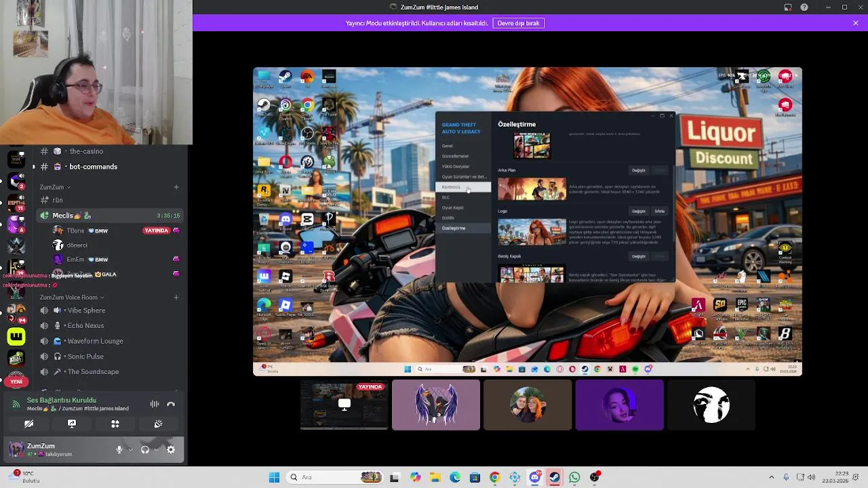
Task: Open Discord inbox icon in title bar
Action: (788, 7)
